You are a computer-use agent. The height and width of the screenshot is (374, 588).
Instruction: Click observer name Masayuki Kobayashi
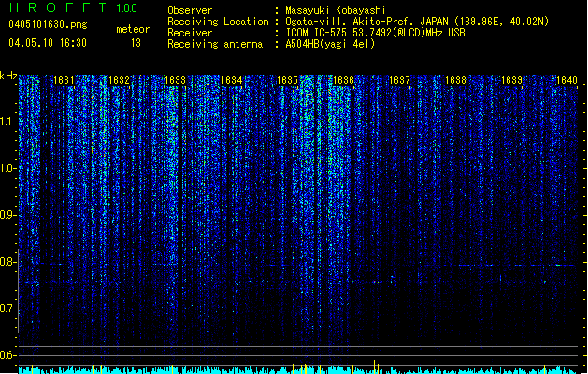(336, 10)
